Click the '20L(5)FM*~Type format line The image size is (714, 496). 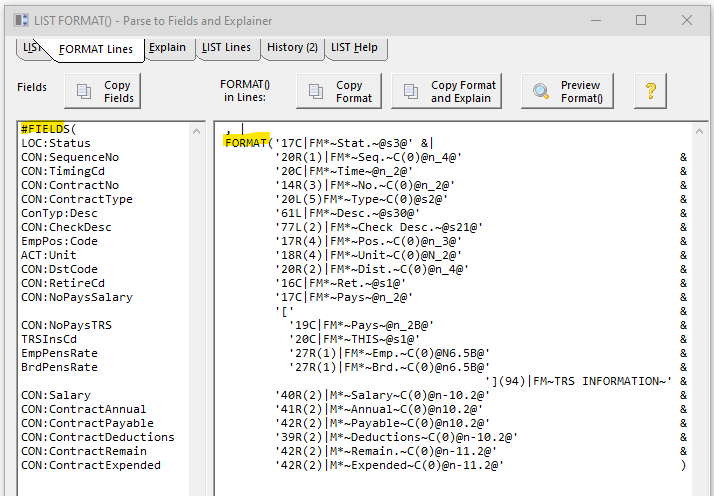(362, 199)
